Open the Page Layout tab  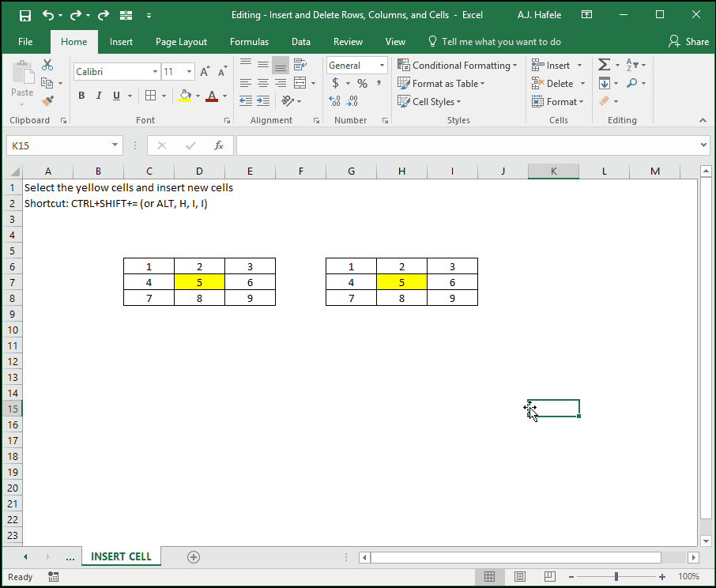(x=181, y=42)
